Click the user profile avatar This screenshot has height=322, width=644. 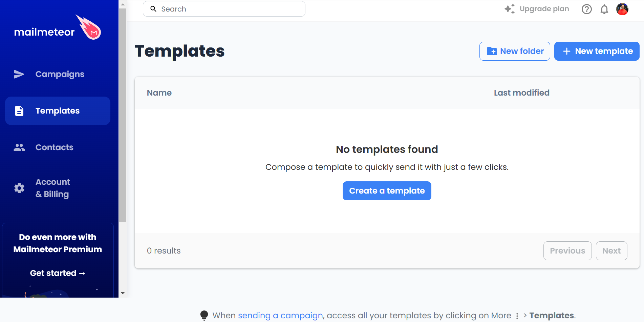click(622, 9)
